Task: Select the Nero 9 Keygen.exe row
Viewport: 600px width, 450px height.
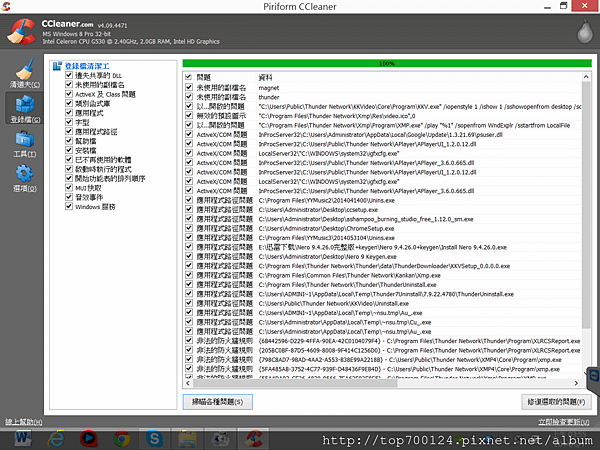Action: coord(383,256)
